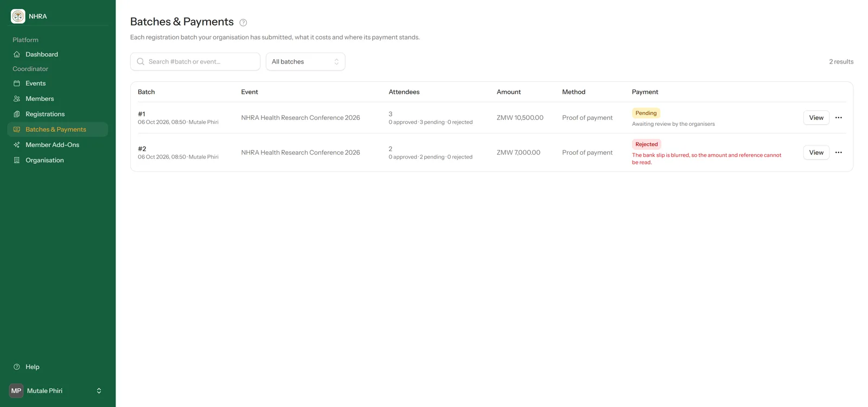Click the Rejected payment badge
This screenshot has height=407, width=868.
pyautogui.click(x=646, y=144)
